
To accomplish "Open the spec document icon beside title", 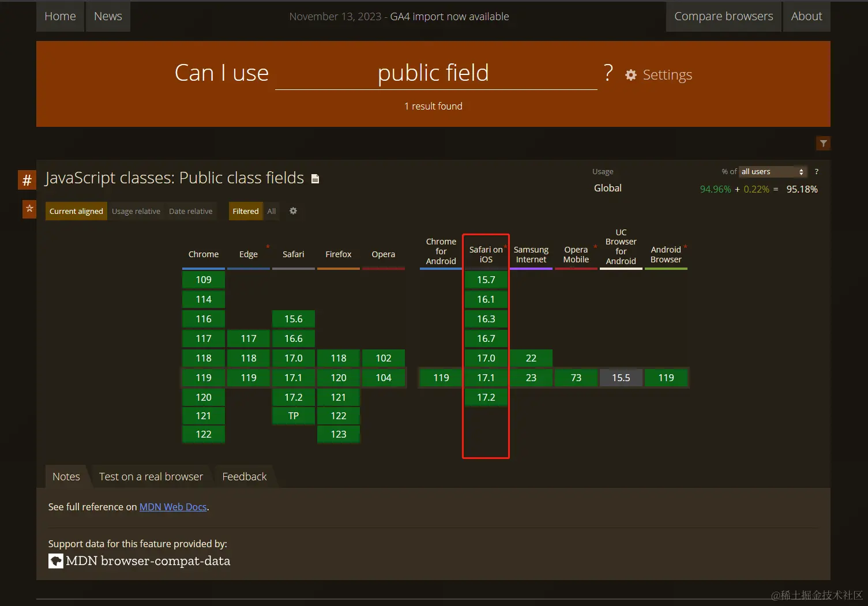I will (x=315, y=179).
